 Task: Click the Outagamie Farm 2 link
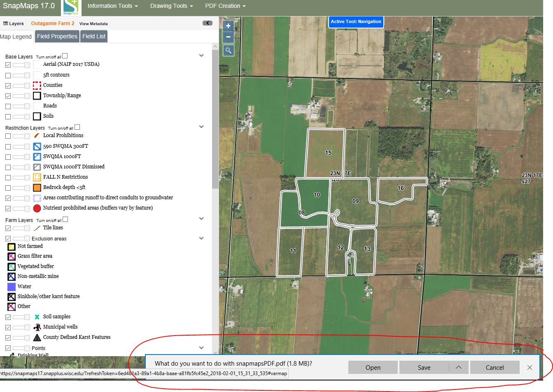tap(53, 23)
